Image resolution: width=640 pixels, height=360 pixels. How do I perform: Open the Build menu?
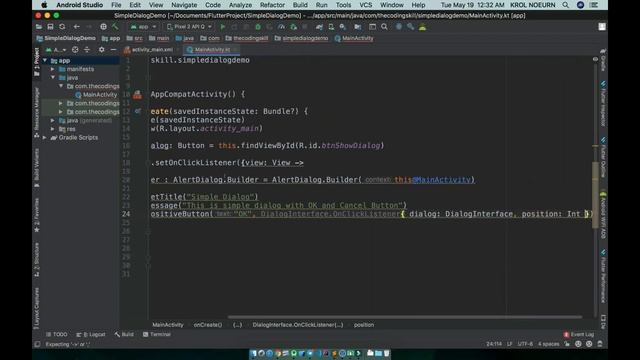click(x=300, y=5)
